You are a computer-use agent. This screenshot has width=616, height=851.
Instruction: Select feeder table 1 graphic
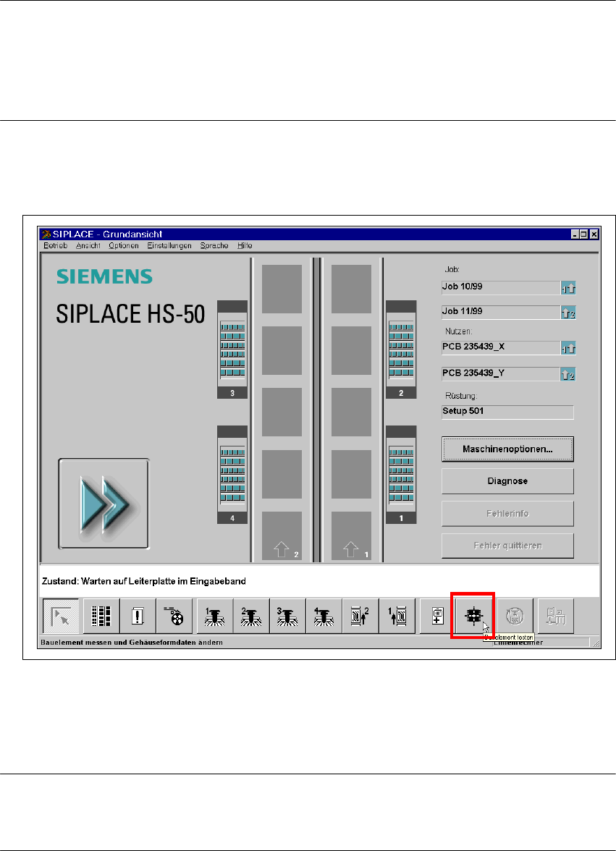click(x=401, y=475)
